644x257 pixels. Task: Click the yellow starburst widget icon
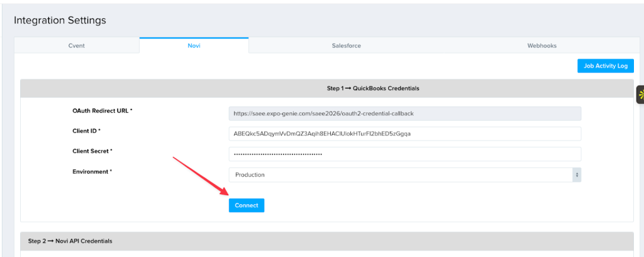[x=641, y=95]
